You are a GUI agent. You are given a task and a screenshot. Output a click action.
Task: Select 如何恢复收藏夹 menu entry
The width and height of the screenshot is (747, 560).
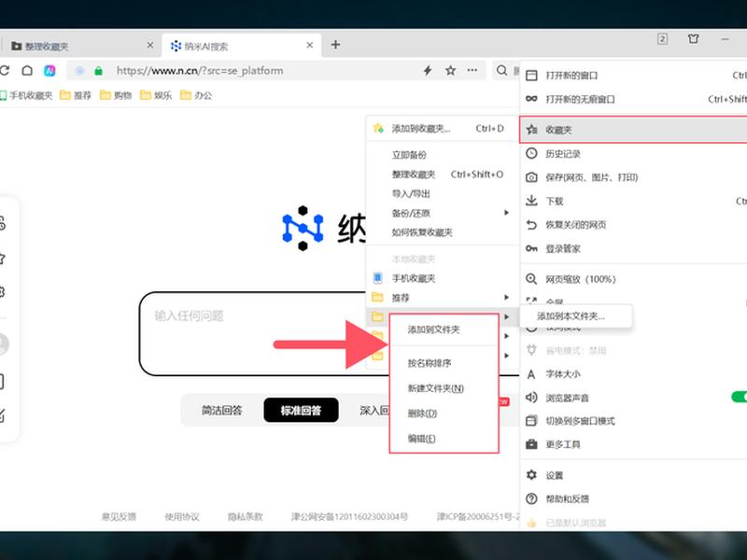click(x=442, y=232)
